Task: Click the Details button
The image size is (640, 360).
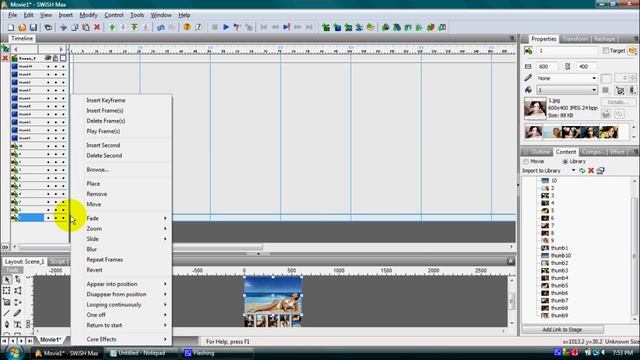Action: click(618, 102)
